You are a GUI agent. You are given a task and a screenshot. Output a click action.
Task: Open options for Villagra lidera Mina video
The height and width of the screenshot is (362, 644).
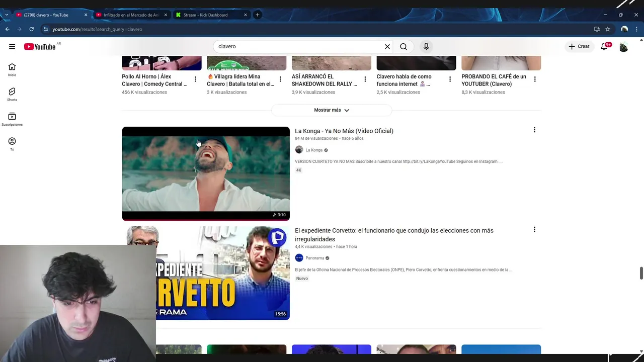pyautogui.click(x=280, y=79)
